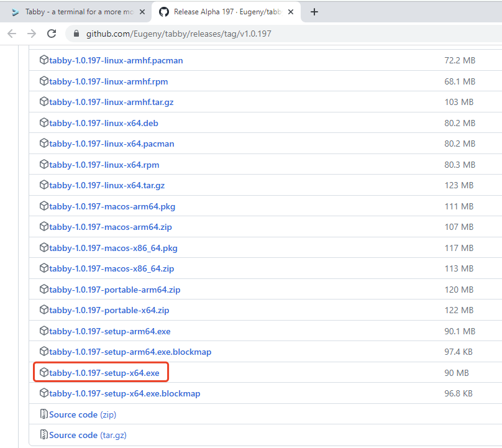Download tabby-1.0.197-setup-x64.exe installer
Viewport: 502px width, 448px height.
coord(104,373)
